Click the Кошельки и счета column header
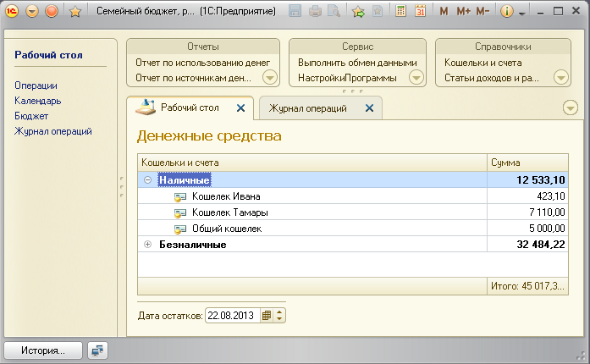Screen dimensions: 590x364 pyautogui.click(x=312, y=163)
